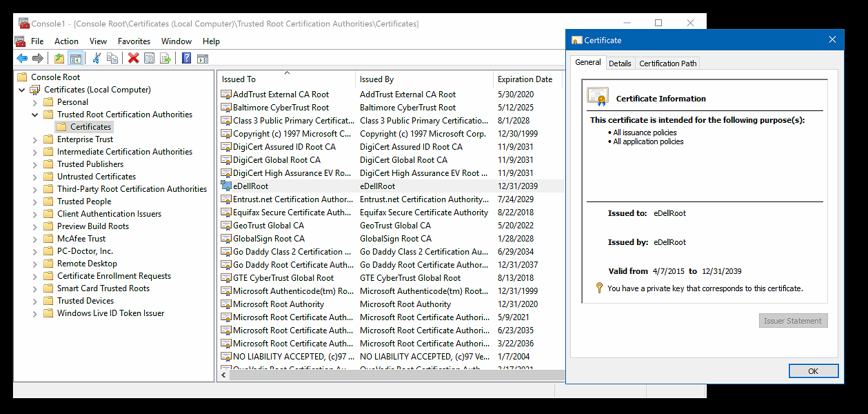
Task: Click the Export List toolbar icon
Action: point(165,59)
